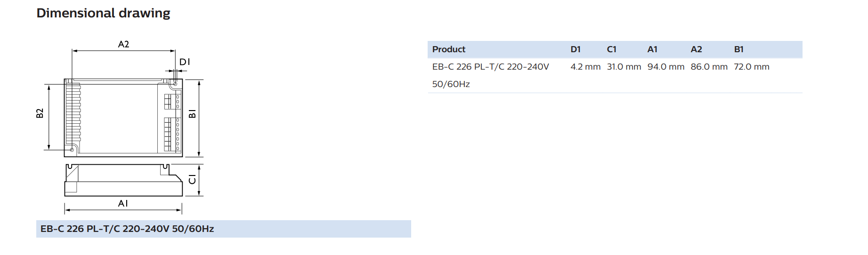Select the EB-C 226 PL-T/C product row
The width and height of the screenshot is (868, 255).
pyautogui.click(x=615, y=75)
